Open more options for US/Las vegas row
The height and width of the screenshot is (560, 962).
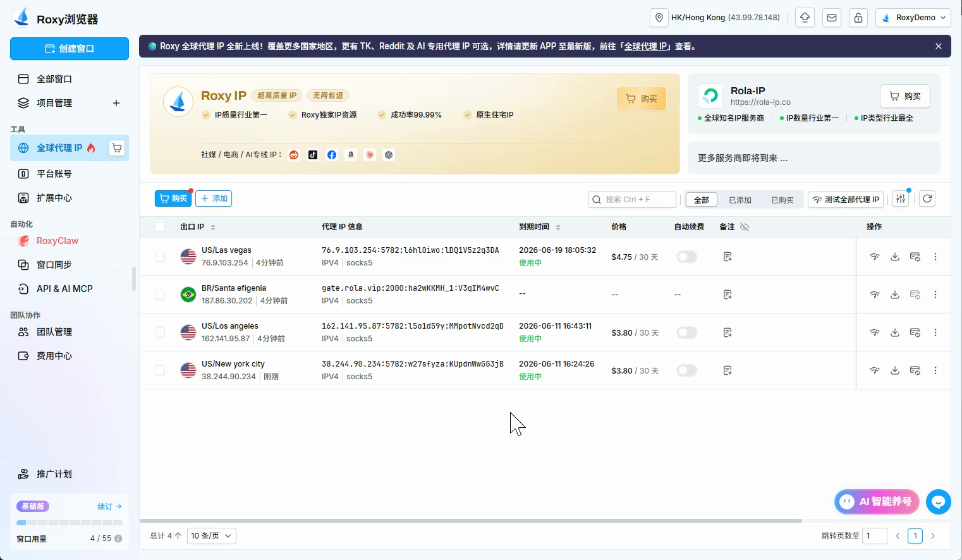pos(935,257)
